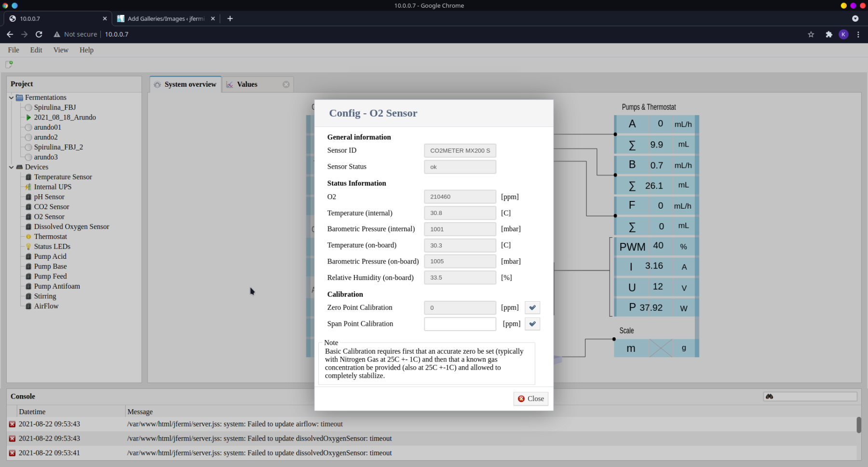This screenshot has height=467, width=868.
Task: Bookmark this page with the star icon
Action: pos(811,34)
